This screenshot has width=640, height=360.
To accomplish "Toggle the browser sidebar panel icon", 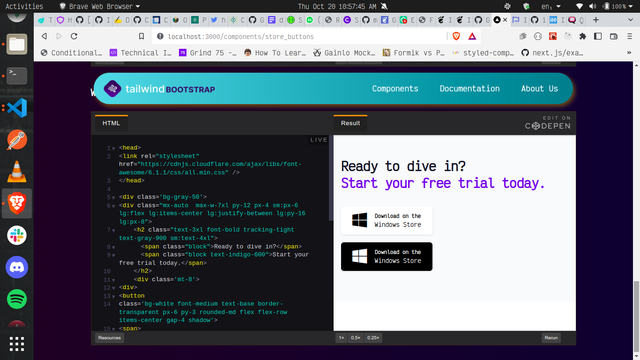I will coord(598,36).
